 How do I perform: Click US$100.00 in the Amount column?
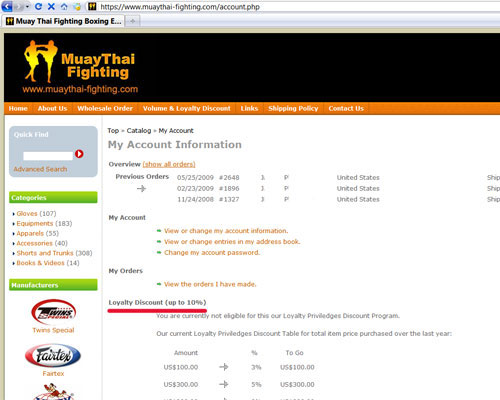click(x=181, y=367)
